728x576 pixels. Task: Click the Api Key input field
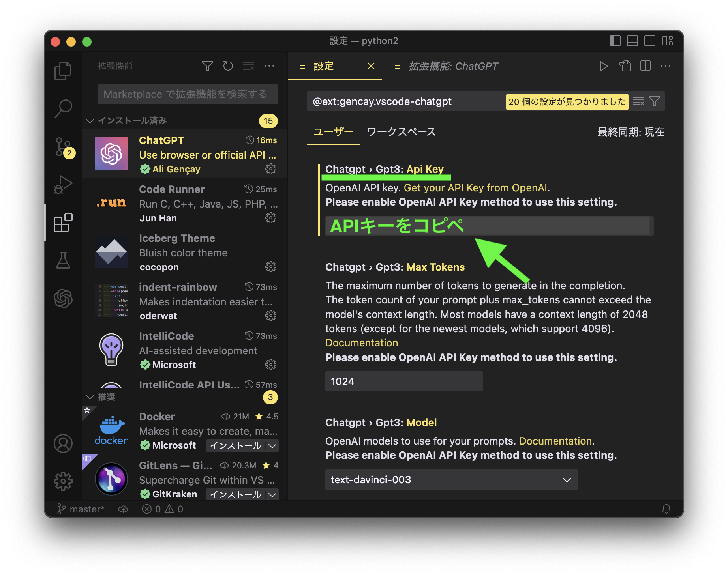489,226
